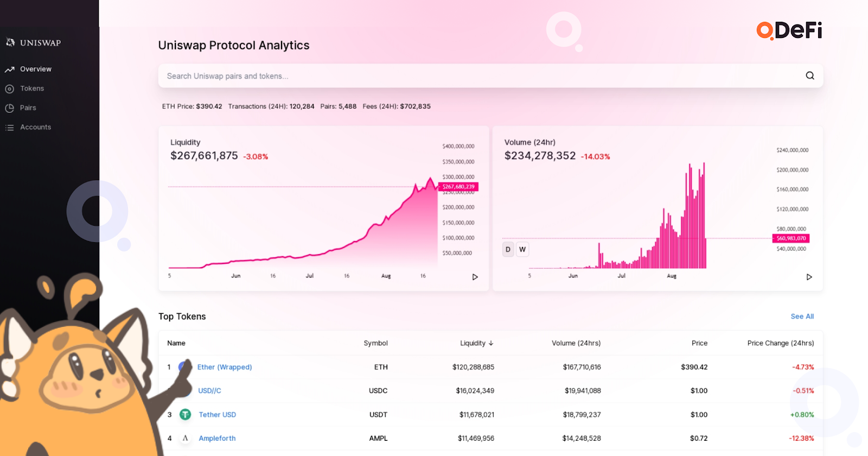
Task: Focus the Search Uniswap pairs and tokens field
Action: point(490,76)
